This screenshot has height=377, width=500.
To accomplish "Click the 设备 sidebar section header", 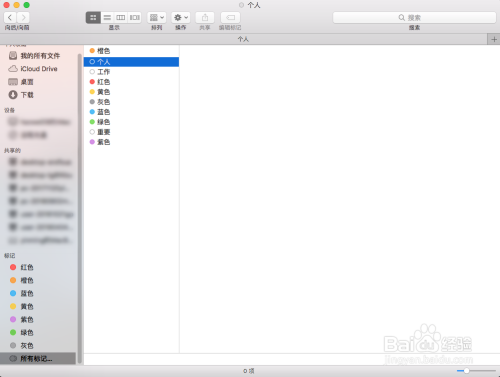I will click(x=9, y=110).
